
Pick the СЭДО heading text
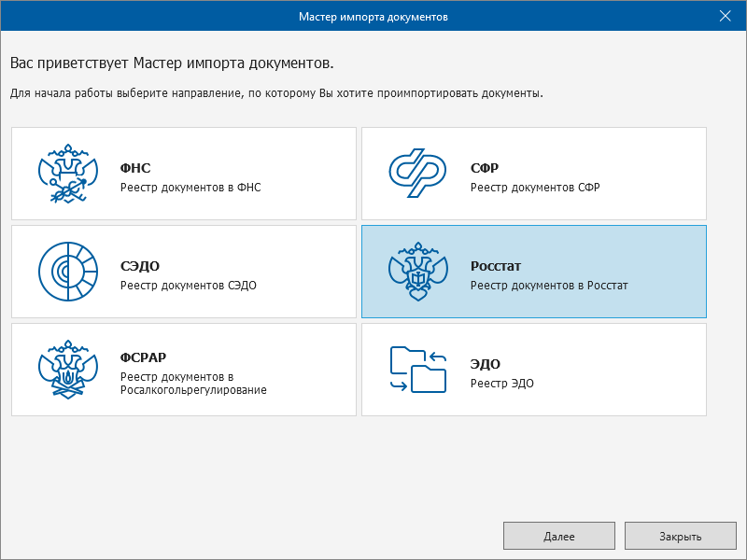pos(140,267)
